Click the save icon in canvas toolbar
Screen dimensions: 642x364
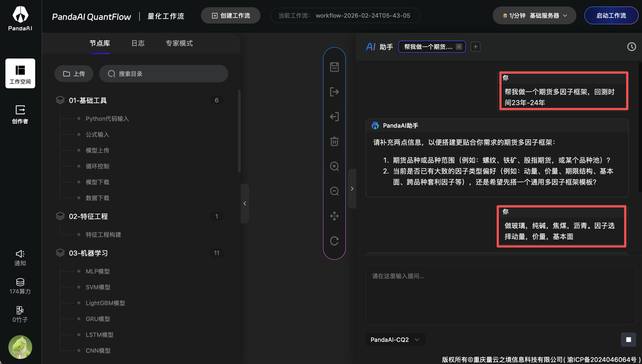click(x=334, y=67)
